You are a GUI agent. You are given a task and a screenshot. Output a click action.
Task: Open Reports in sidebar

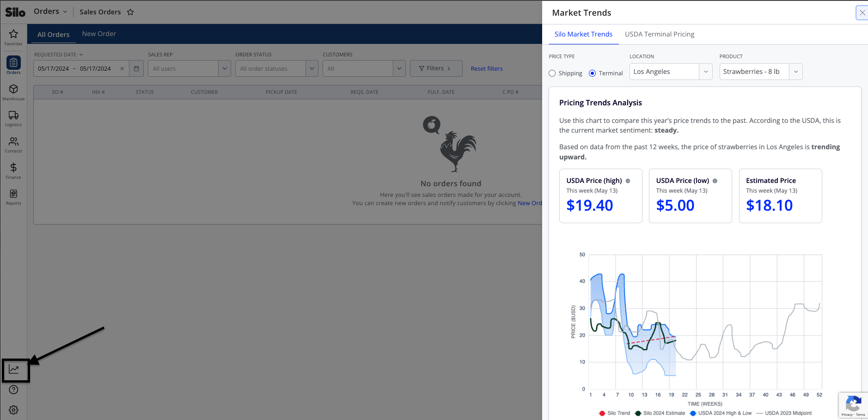(x=13, y=197)
